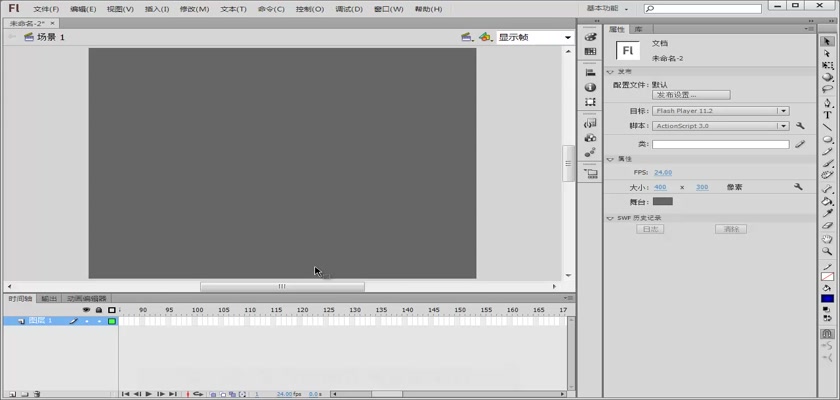The image size is (840, 400).
Task: Click the ActionScript settings wrench icon
Action: [800, 126]
